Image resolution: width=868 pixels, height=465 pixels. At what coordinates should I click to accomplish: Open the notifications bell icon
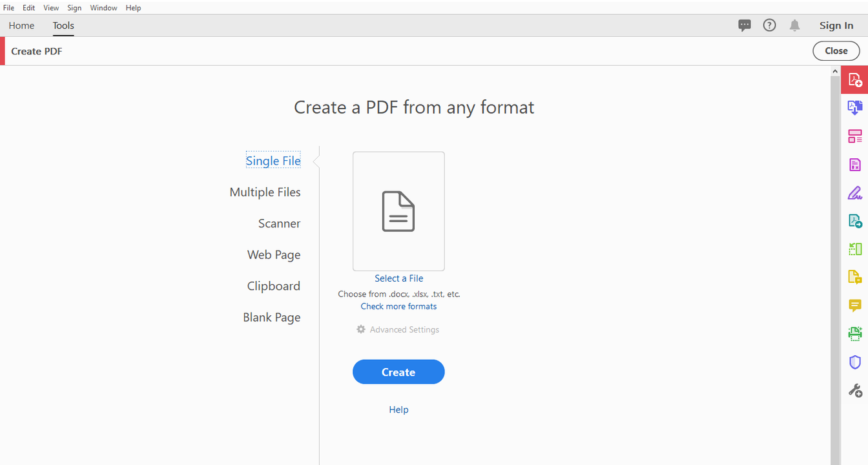pos(794,25)
